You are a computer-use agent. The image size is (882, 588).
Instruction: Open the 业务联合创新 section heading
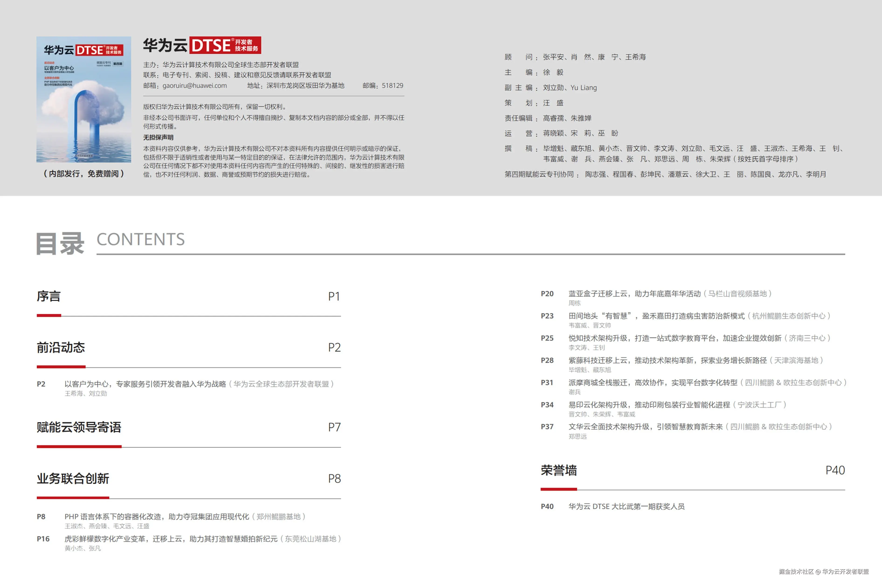[73, 478]
